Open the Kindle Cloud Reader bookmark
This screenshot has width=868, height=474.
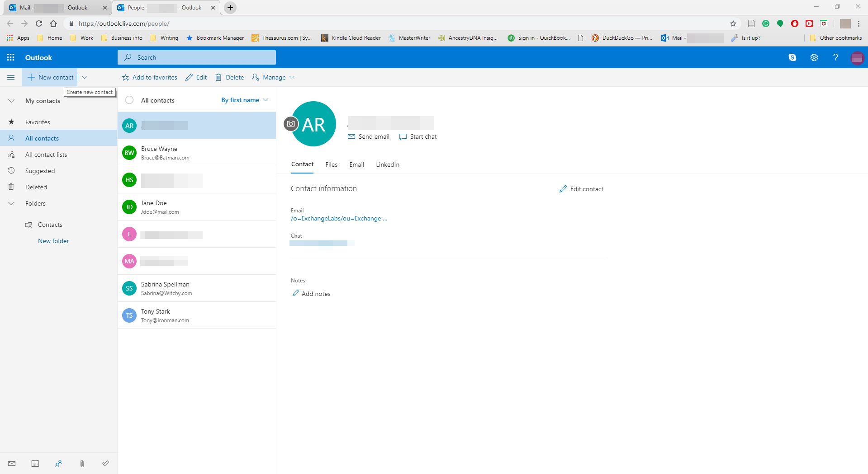click(351, 38)
